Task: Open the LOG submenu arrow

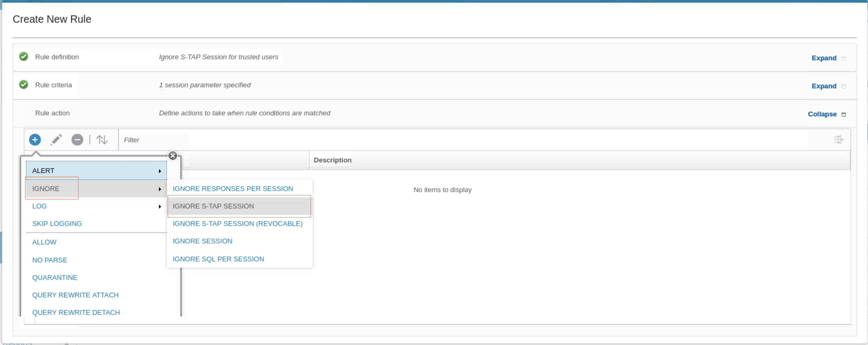Action: point(160,206)
